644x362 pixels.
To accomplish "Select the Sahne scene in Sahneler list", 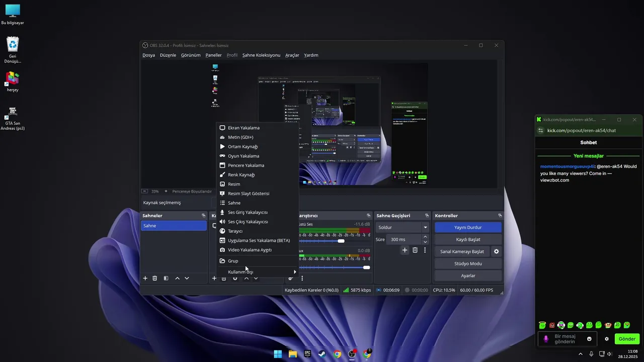I will (x=174, y=226).
